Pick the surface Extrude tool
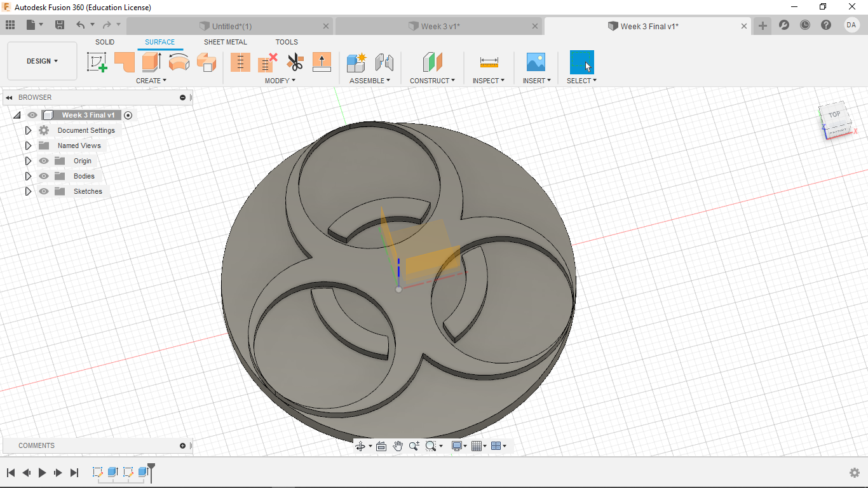Screen dimensions: 868x488 pos(152,62)
